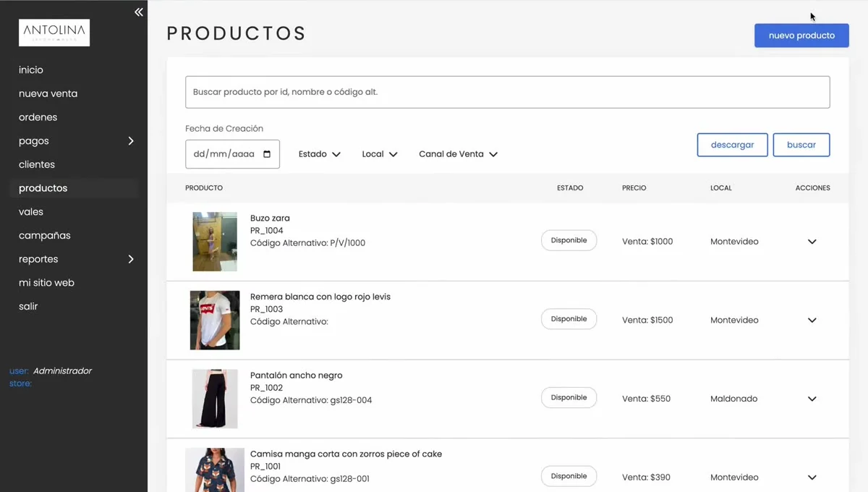
Task: Open vales section
Action: click(x=31, y=212)
